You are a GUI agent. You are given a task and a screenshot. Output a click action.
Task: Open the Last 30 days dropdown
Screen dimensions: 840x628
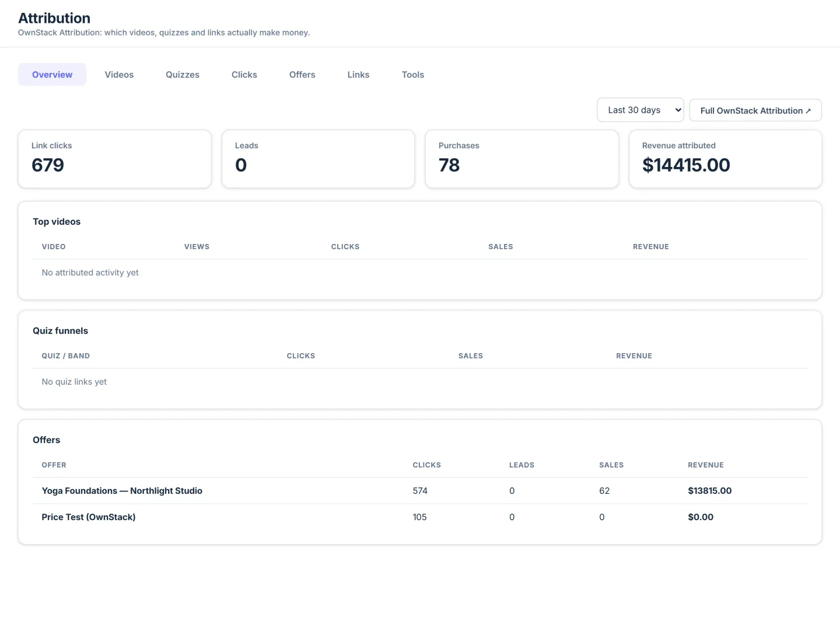[640, 110]
